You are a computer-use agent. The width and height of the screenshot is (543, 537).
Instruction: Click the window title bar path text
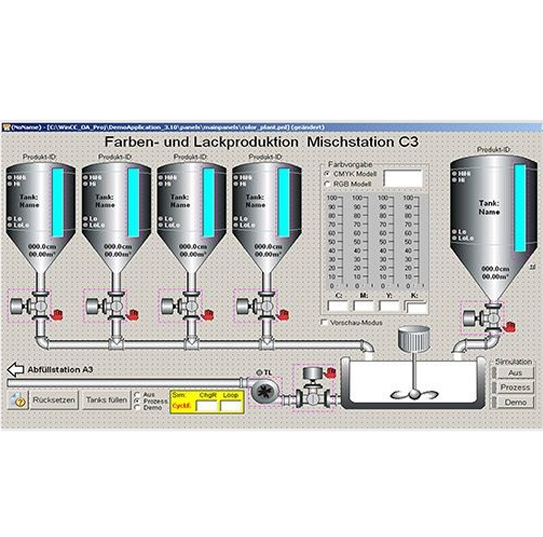(168, 127)
